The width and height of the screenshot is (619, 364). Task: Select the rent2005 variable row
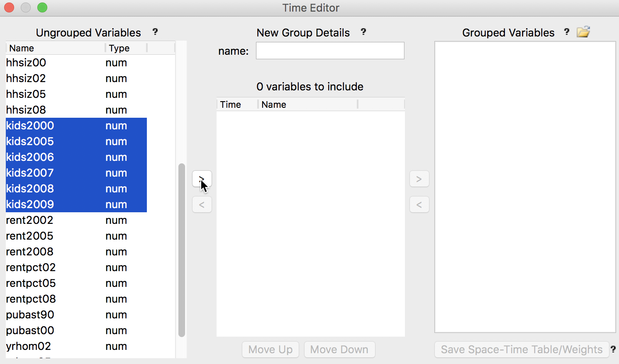(76, 236)
